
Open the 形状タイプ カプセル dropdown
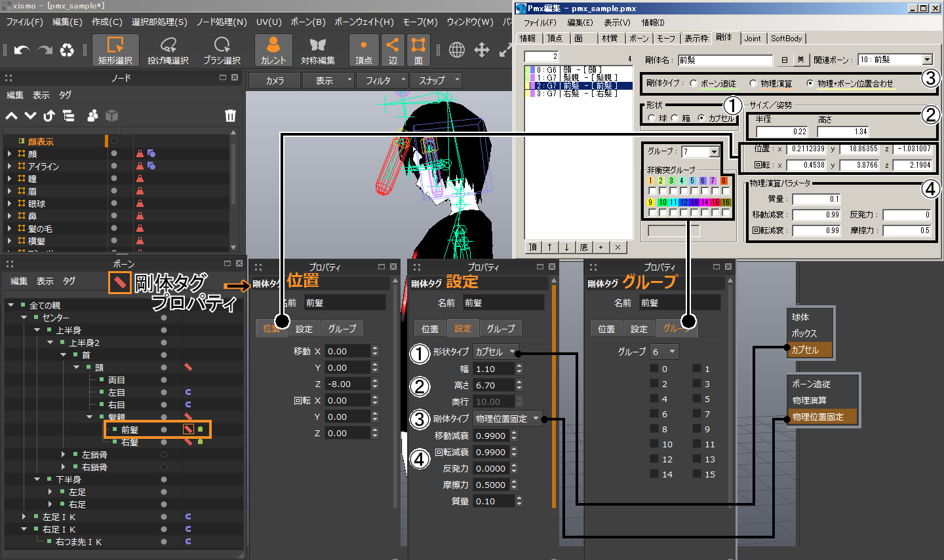(496, 352)
